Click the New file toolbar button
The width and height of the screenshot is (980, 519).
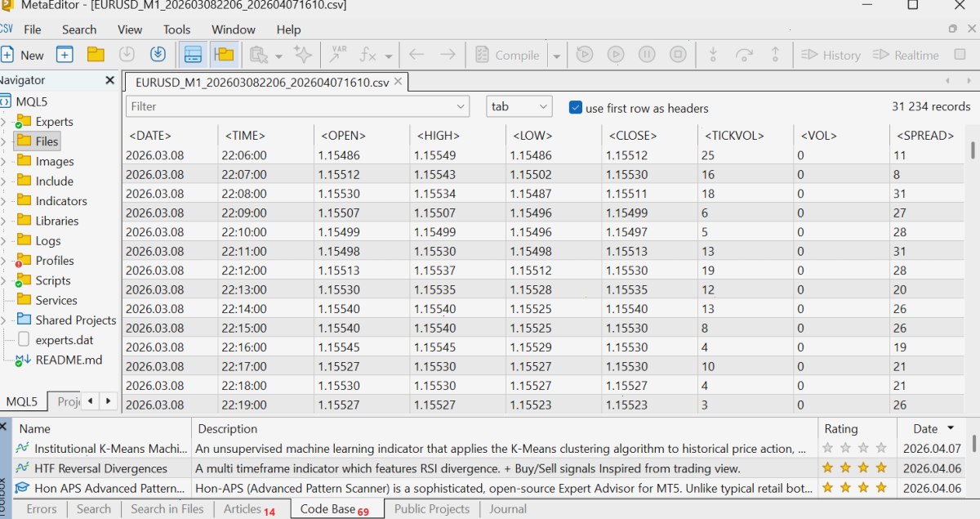pyautogui.click(x=23, y=55)
